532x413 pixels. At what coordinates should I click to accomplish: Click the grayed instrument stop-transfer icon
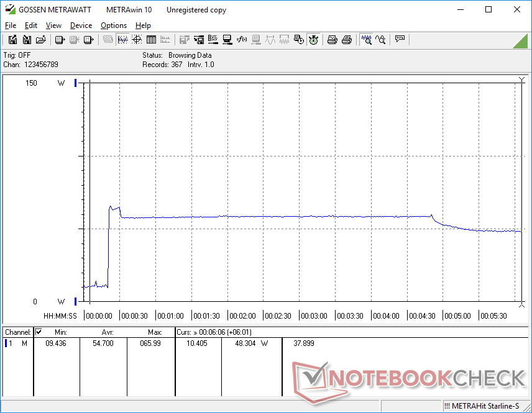(75, 40)
